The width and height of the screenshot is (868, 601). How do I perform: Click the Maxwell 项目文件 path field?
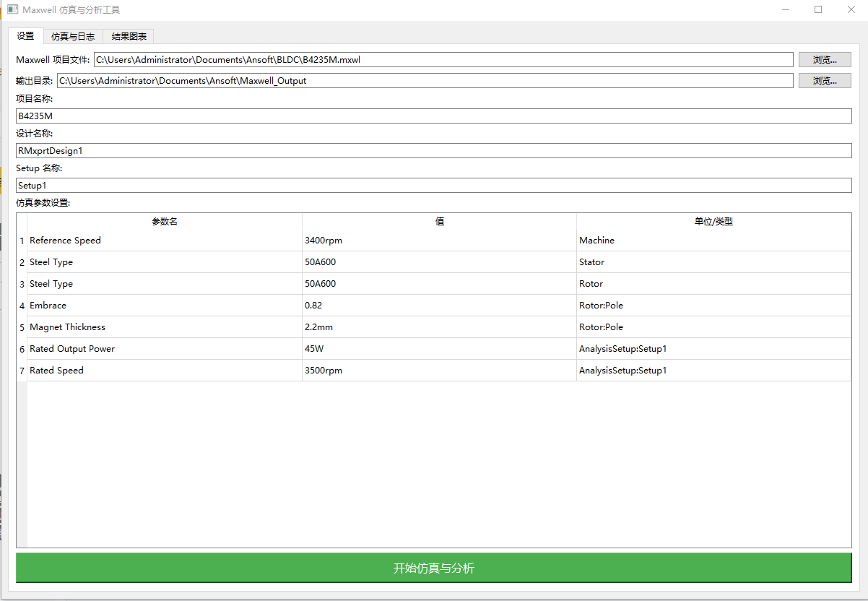click(443, 60)
